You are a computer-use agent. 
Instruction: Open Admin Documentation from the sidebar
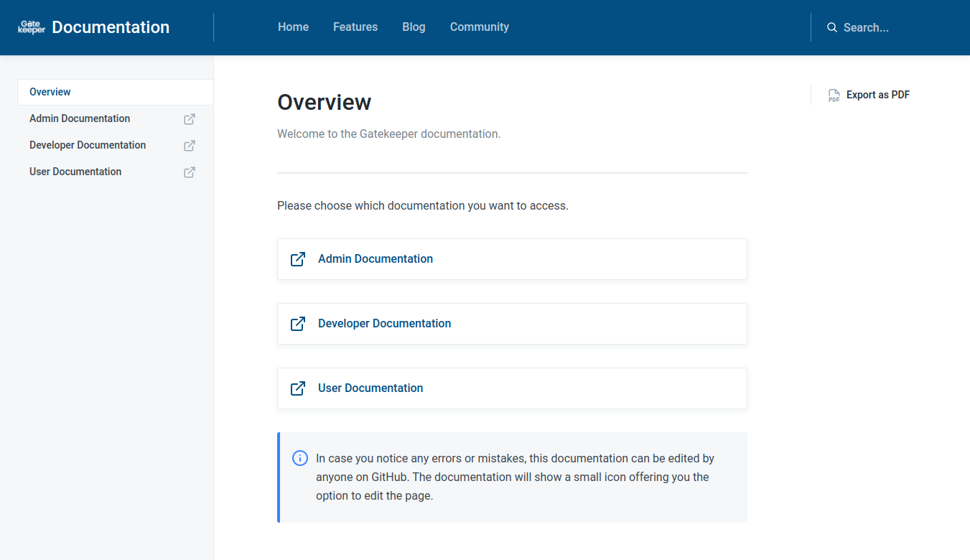(x=80, y=118)
